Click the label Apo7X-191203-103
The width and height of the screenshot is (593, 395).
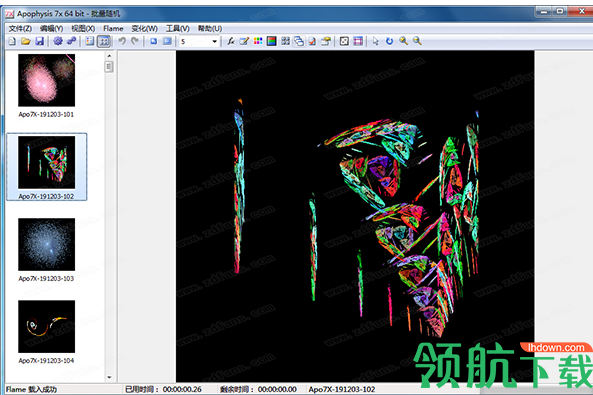pyautogui.click(x=46, y=278)
